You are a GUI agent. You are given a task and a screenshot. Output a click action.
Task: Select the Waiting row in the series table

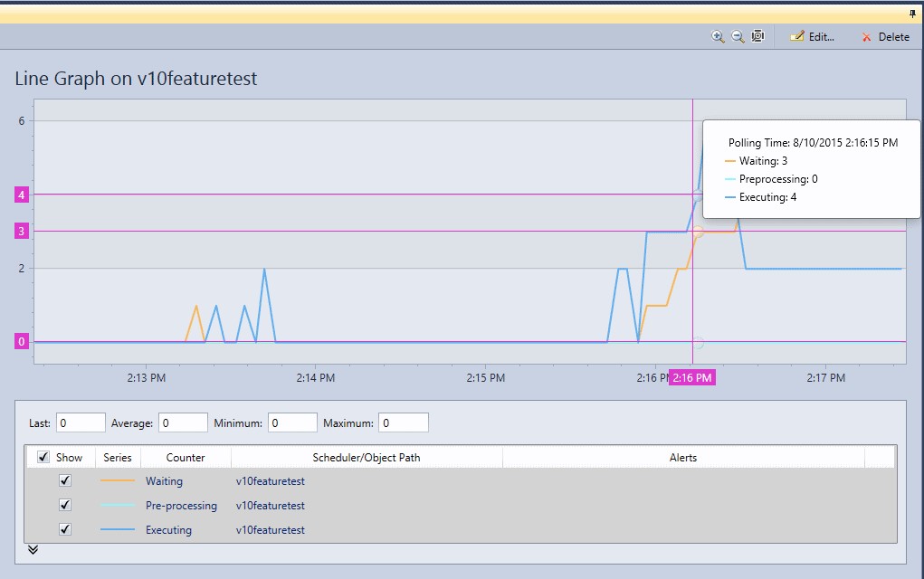tap(164, 480)
